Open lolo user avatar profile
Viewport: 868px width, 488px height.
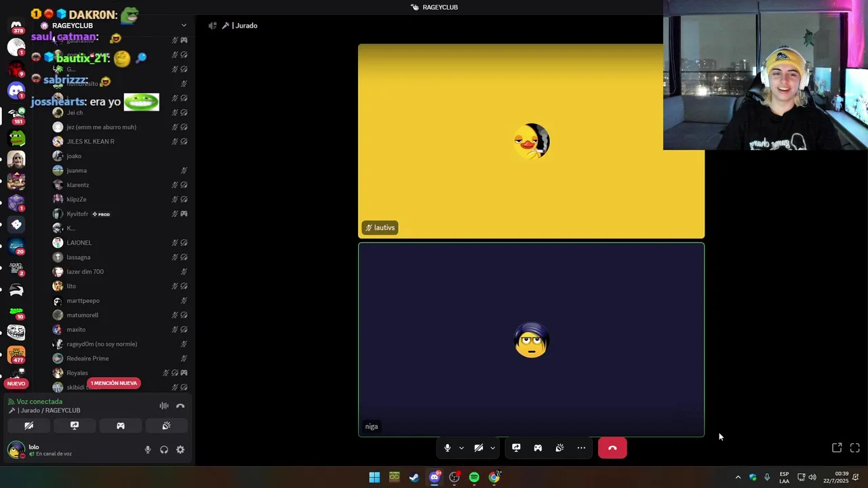(16, 450)
